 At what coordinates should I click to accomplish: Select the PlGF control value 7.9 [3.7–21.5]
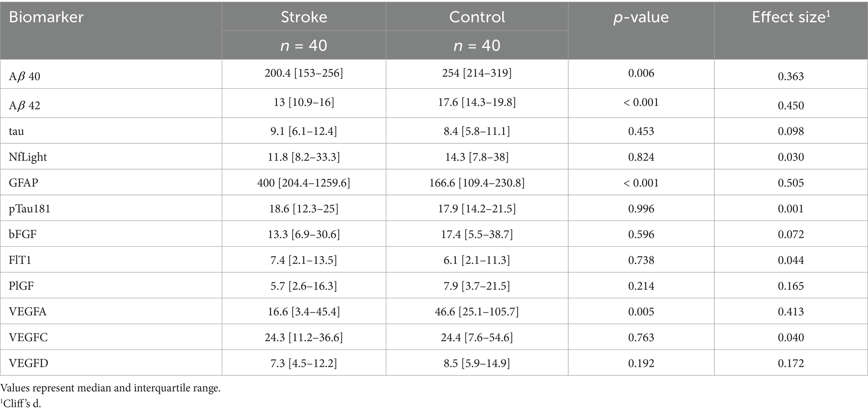(x=477, y=286)
